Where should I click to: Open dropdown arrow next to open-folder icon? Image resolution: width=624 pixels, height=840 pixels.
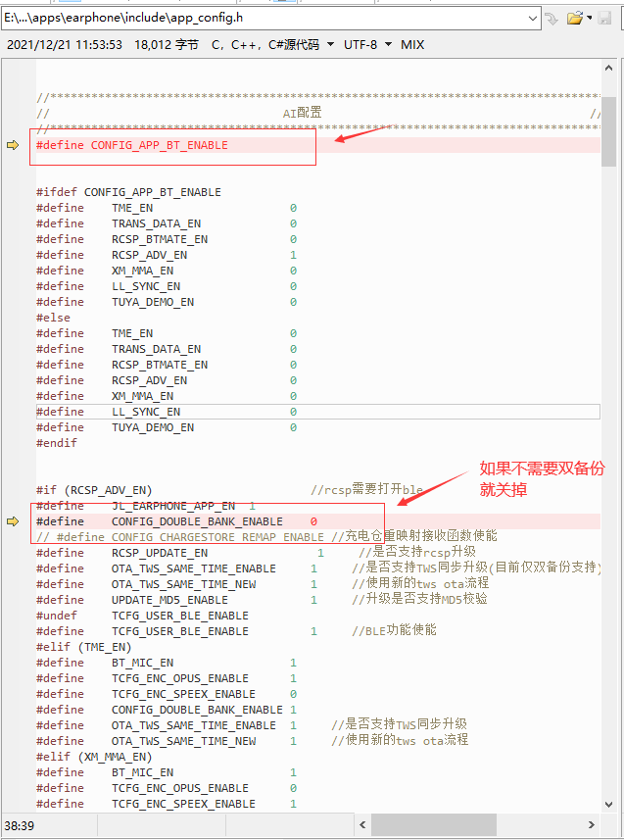[589, 19]
